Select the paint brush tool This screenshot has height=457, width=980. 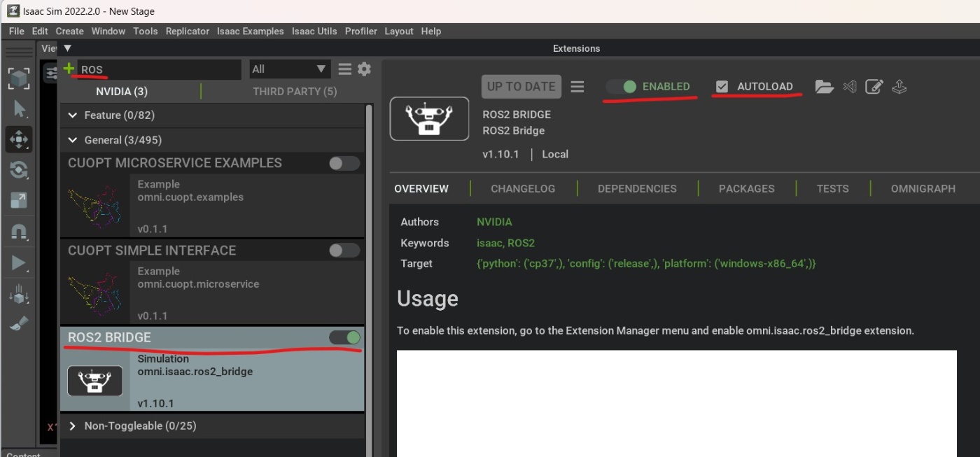(x=19, y=324)
